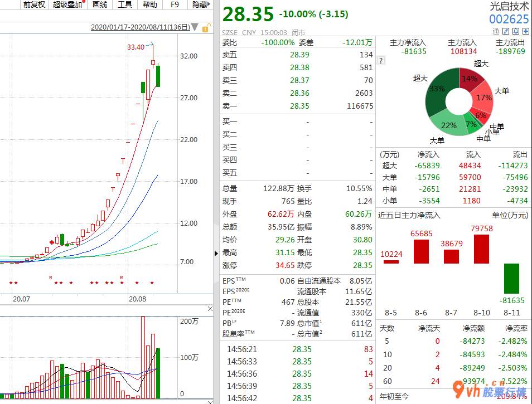Close the volume sub-chart with X
This screenshot has height=404, width=532.
click(210, 309)
